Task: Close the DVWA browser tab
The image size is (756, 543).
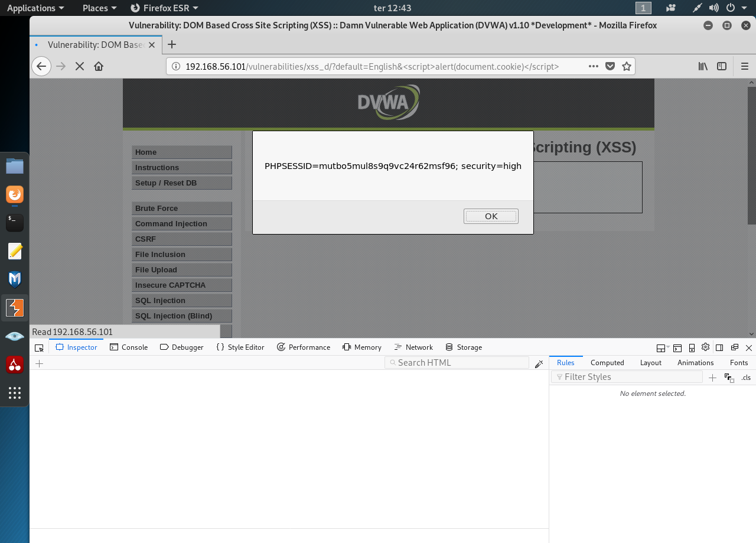Action: (x=152, y=45)
